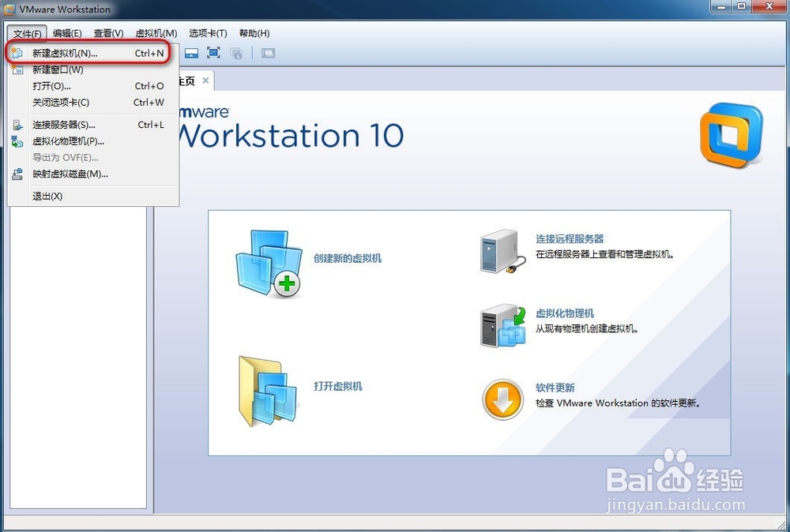Click text 检查 VMware Workstation 的软件更新。

[x=619, y=403]
